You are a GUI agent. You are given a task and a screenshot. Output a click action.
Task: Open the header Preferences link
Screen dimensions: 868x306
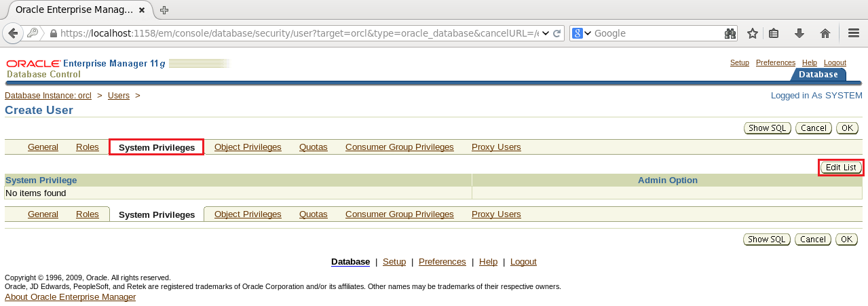coord(776,62)
